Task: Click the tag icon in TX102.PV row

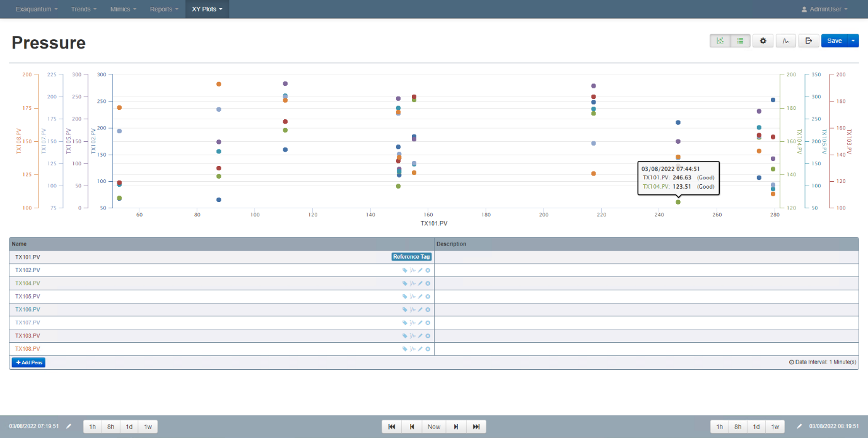Action: point(405,270)
